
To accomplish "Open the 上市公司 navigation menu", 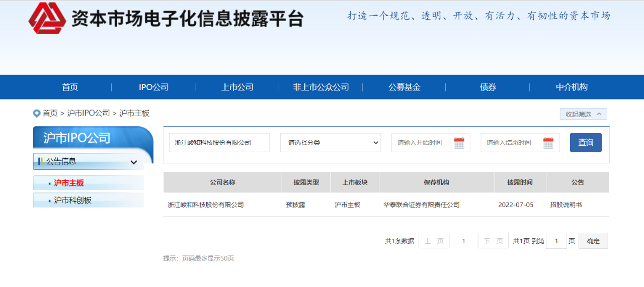I will [237, 87].
